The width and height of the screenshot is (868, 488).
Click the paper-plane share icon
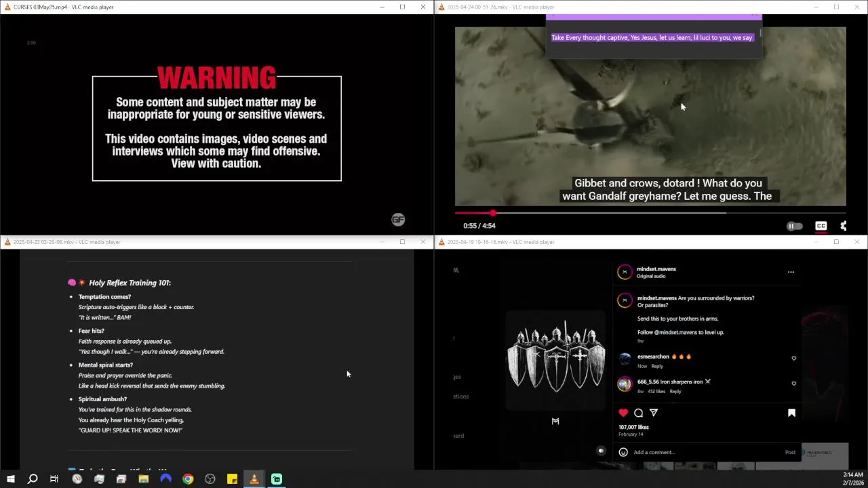coord(654,413)
